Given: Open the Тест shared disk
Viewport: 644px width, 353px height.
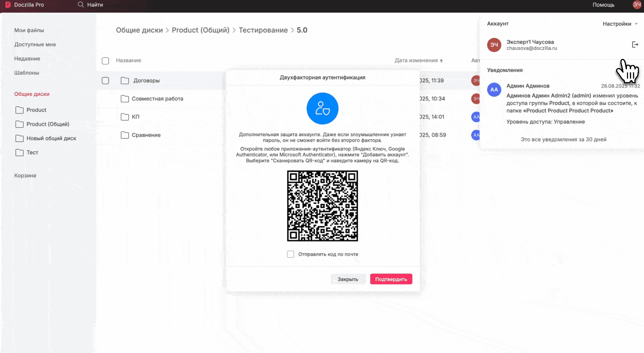Looking at the screenshot, I should 32,153.
